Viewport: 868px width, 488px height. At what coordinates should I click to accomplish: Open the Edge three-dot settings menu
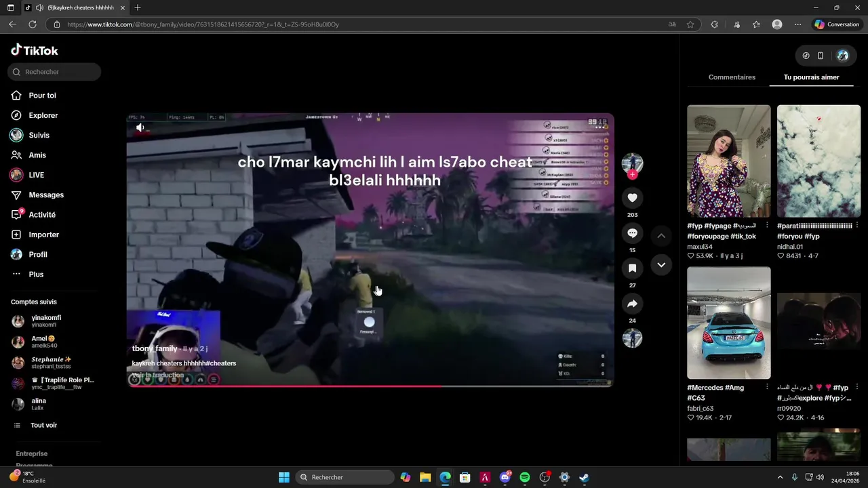[x=797, y=24]
